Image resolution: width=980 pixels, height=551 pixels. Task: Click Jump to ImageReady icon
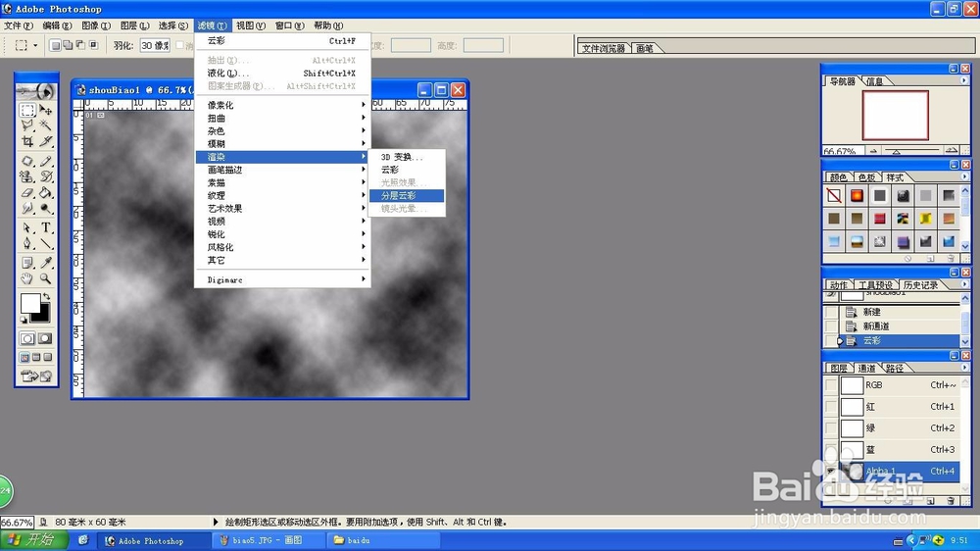(x=36, y=376)
